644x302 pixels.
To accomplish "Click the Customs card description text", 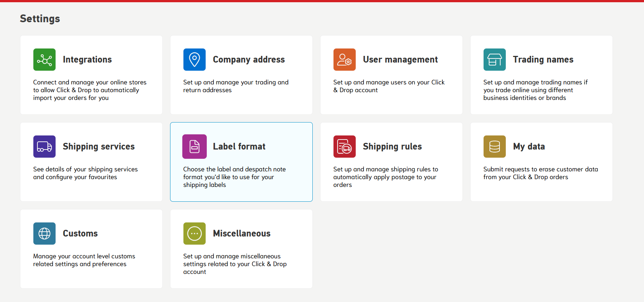I will click(x=84, y=260).
